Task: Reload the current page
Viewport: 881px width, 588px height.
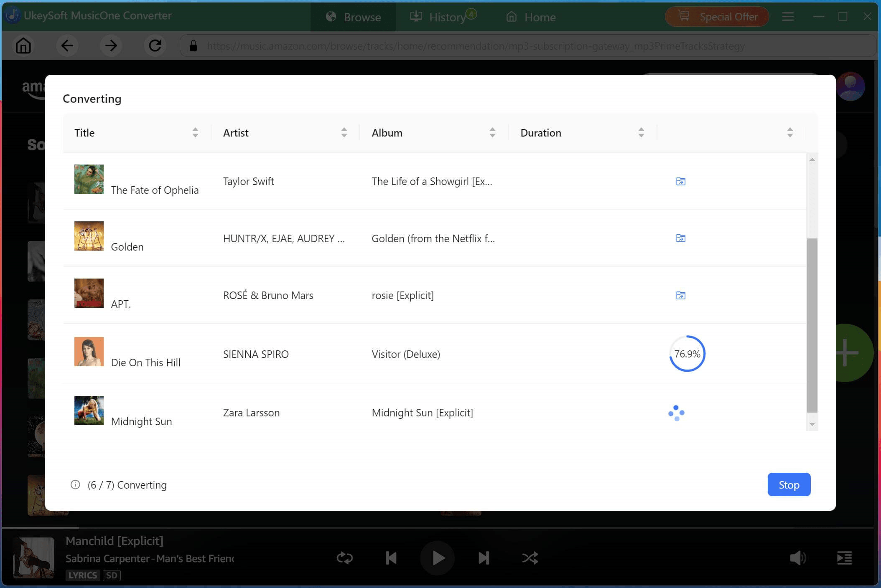Action: coord(155,46)
